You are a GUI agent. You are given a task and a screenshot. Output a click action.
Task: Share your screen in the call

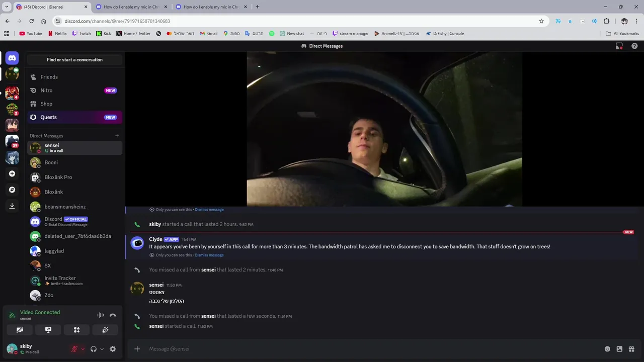(x=48, y=330)
